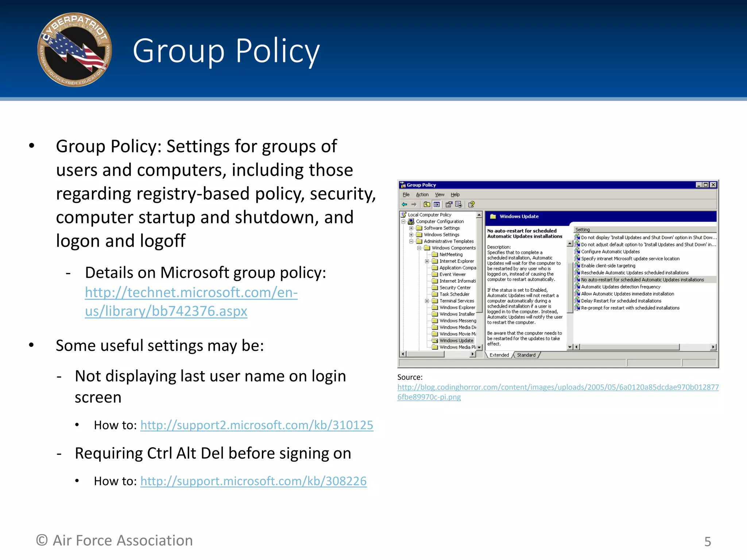Viewport: 747px width, 560px height.
Task: Click the Computer Configuration computer icon
Action: pyautogui.click(x=411, y=221)
